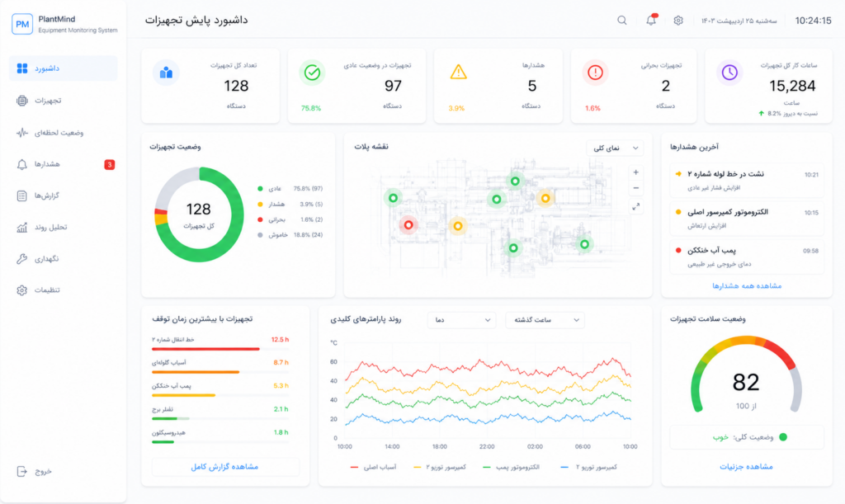
Task: Click مشاهده گزارش کامل button
Action: tap(225, 467)
